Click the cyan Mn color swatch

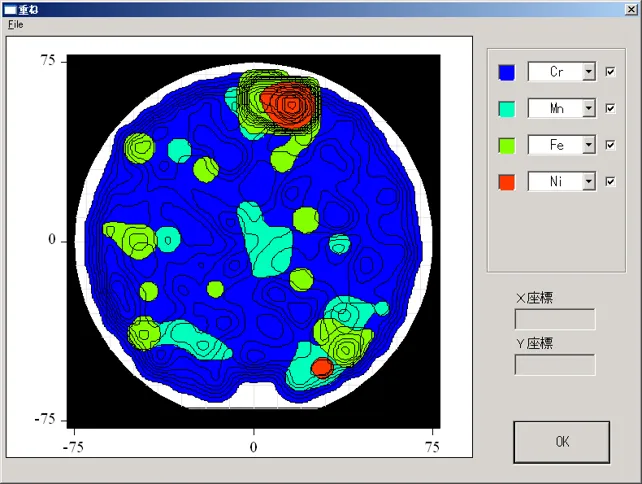507,108
